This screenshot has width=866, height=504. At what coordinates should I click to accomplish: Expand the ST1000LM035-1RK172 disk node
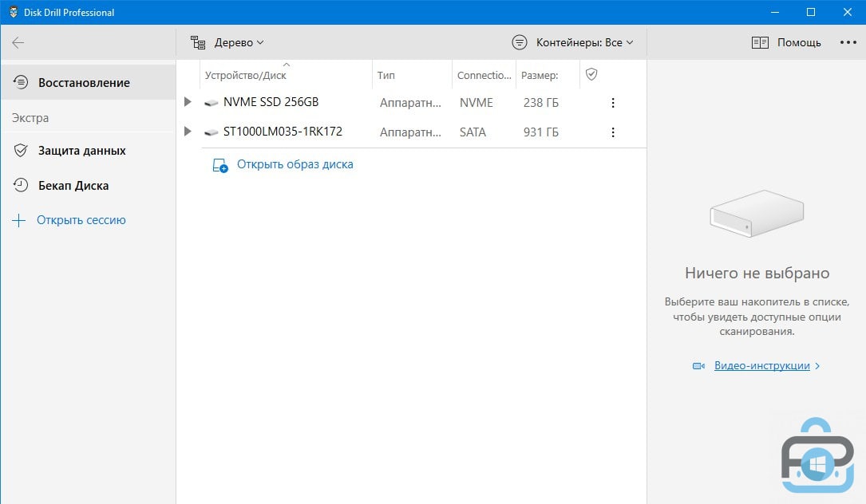[x=188, y=132]
